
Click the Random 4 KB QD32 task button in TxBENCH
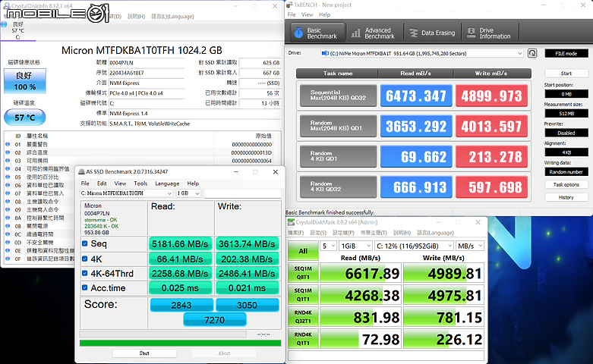[x=338, y=187]
